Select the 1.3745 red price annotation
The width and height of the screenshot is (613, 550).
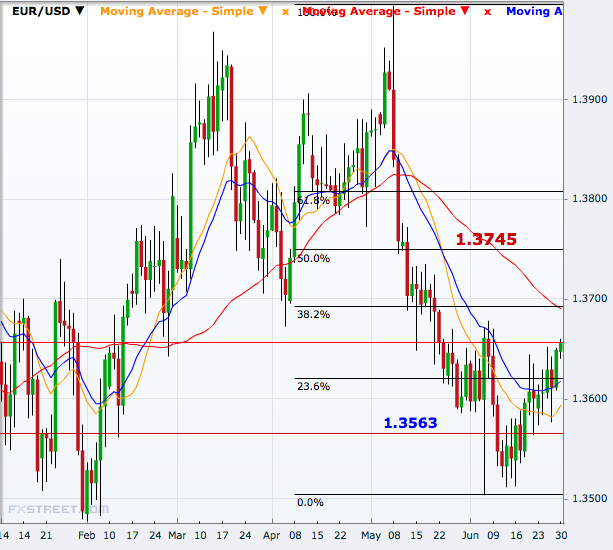click(x=486, y=239)
